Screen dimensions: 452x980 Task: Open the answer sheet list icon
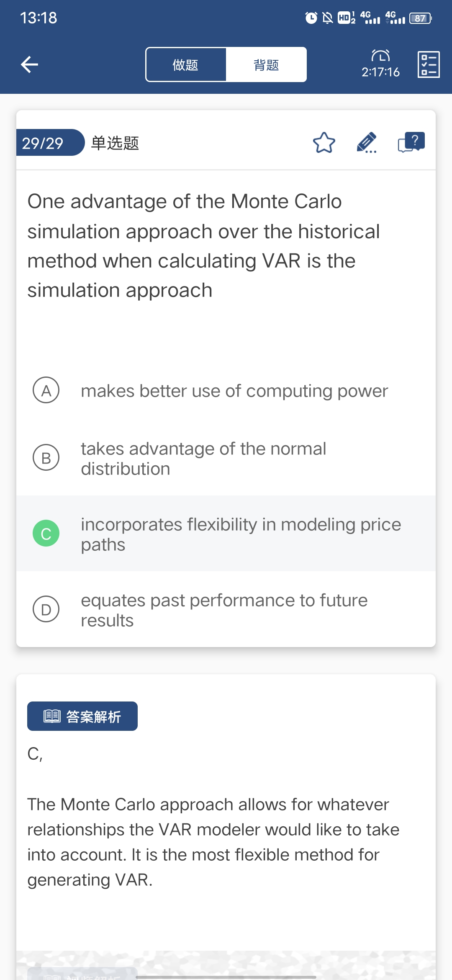pos(428,64)
